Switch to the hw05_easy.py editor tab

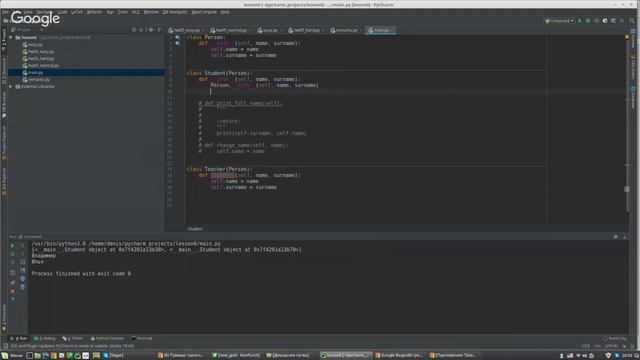point(187,30)
